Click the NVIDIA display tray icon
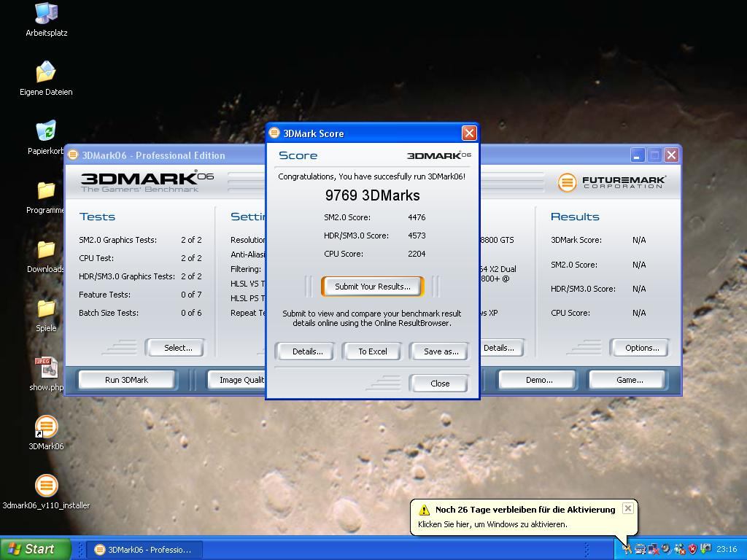 [x=640, y=549]
